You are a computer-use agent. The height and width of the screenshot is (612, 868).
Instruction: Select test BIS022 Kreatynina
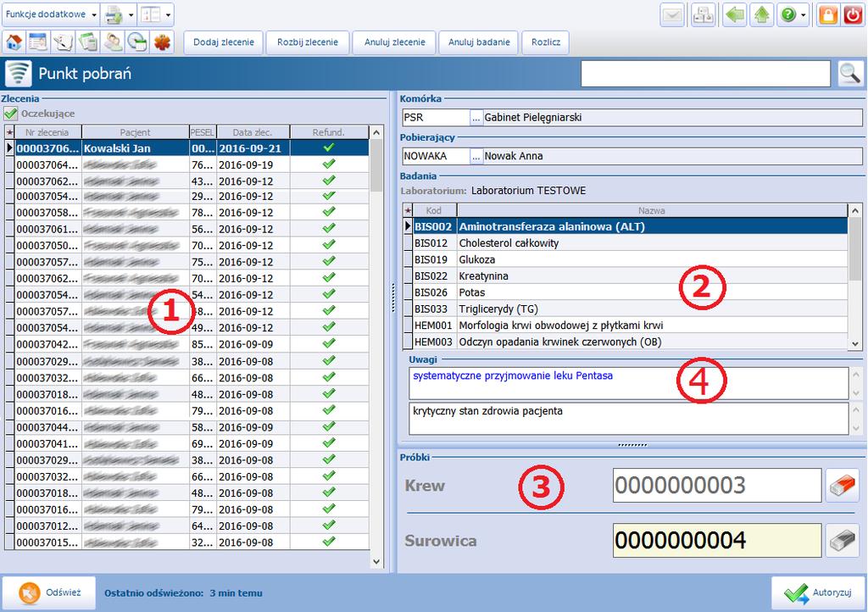tap(626, 276)
